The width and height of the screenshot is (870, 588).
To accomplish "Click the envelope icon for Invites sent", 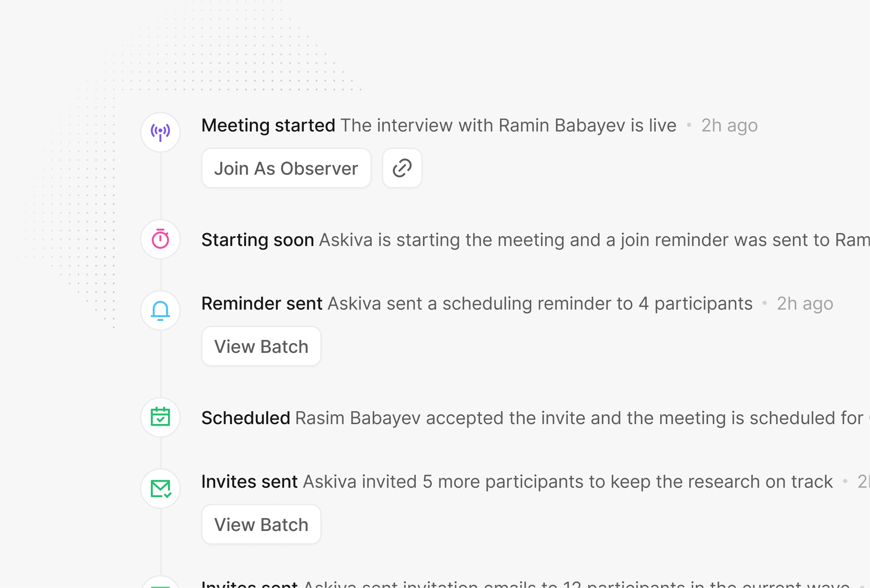I will point(160,489).
